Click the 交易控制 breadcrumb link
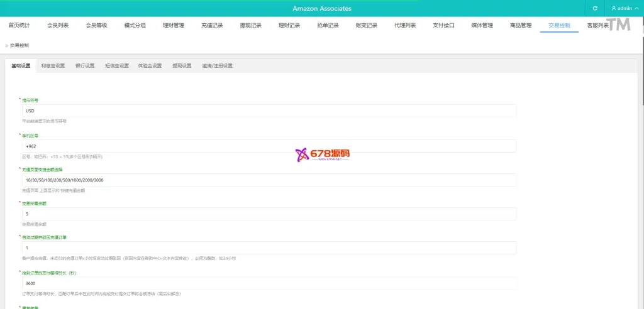 (19, 45)
